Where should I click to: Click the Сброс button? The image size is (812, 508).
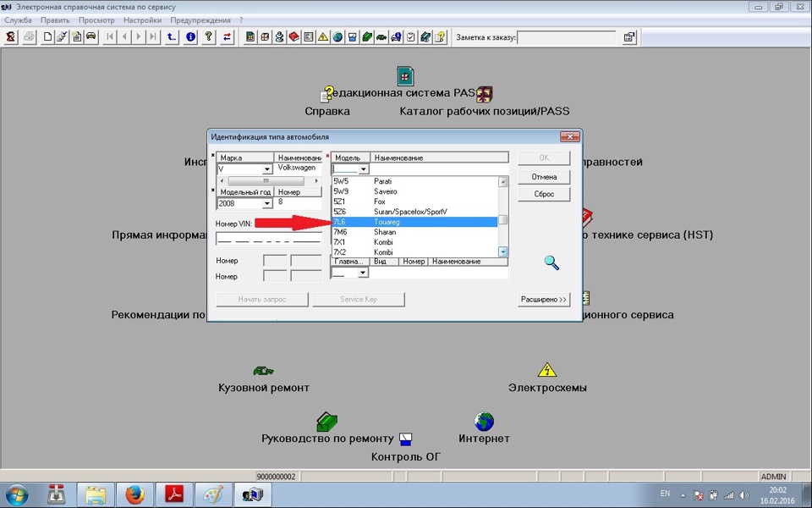pyautogui.click(x=544, y=194)
